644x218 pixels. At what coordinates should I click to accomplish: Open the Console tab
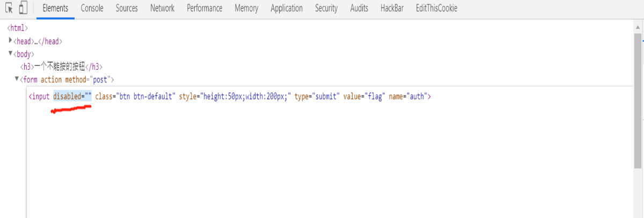click(x=92, y=9)
